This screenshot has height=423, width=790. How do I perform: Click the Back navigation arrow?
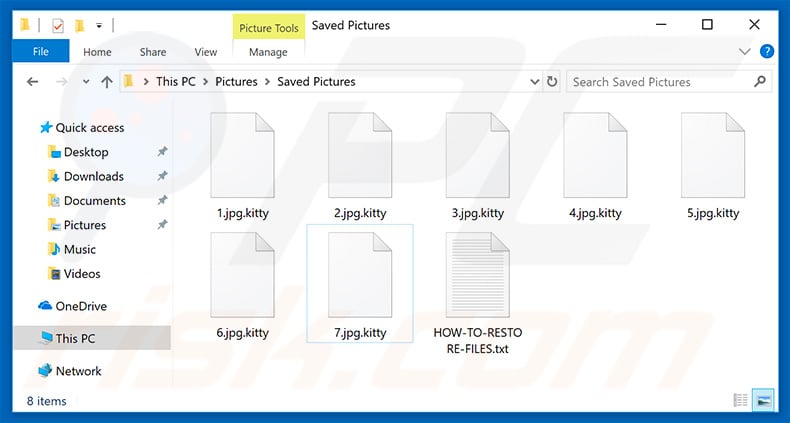(x=33, y=82)
